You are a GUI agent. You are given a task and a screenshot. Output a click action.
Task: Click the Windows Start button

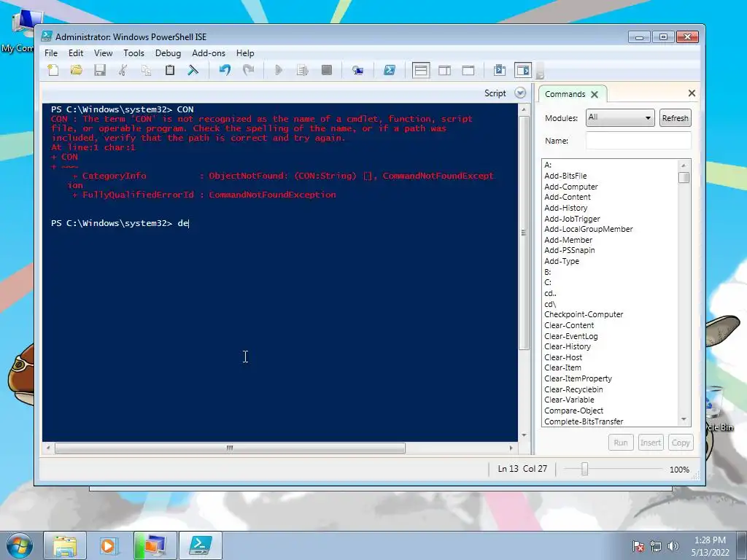20,546
